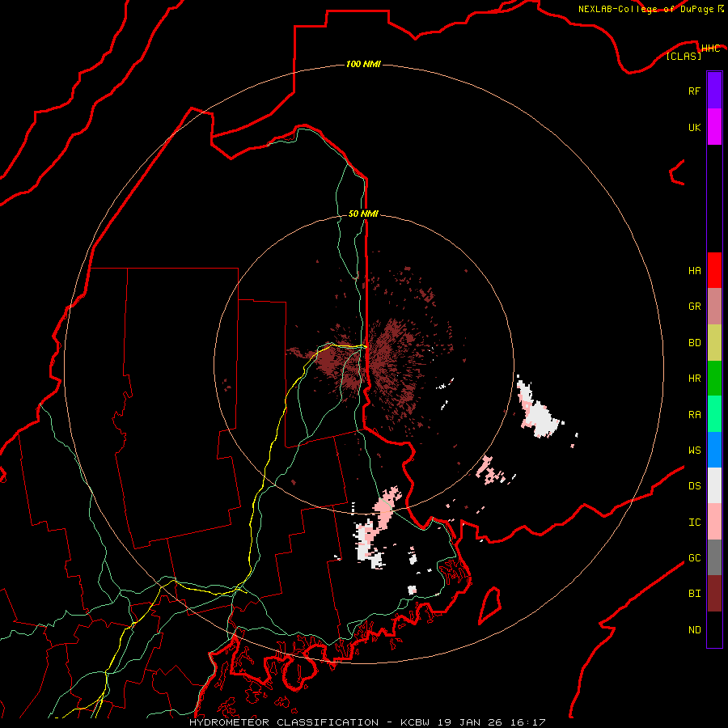Click the HR green legend swatch
This screenshot has height=728, width=728.
point(714,379)
